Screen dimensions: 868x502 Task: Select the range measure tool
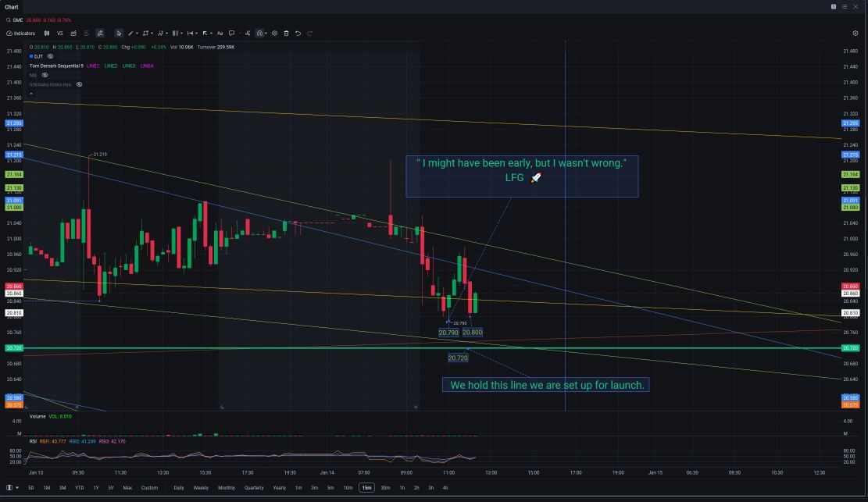coord(190,34)
